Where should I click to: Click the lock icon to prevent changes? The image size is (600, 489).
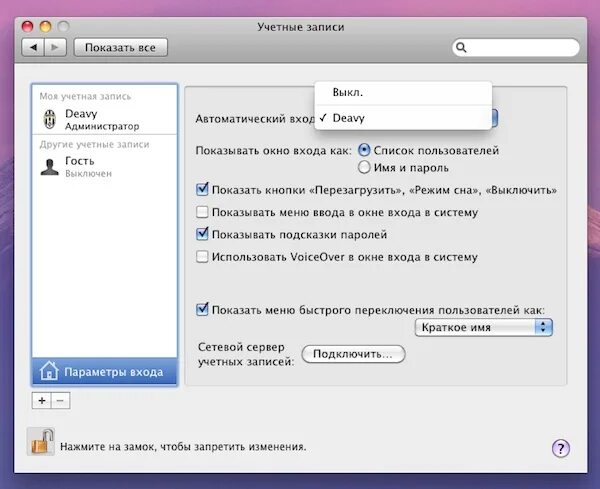pos(41,441)
